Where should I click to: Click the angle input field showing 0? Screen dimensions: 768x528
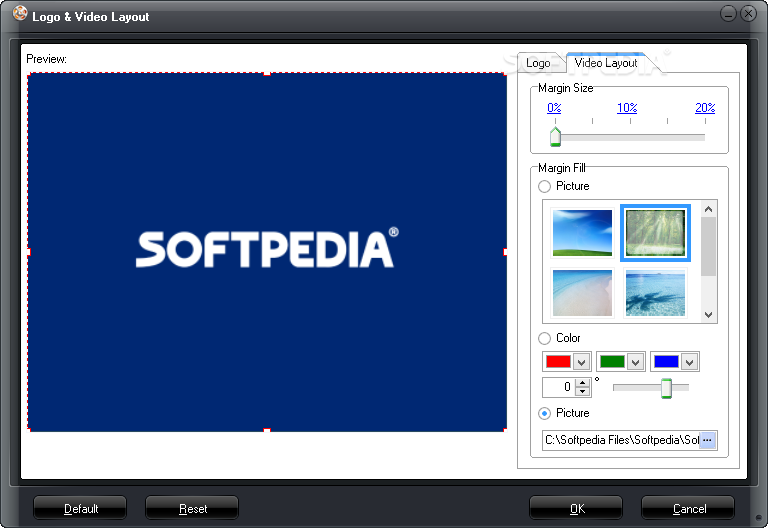pyautogui.click(x=559, y=387)
